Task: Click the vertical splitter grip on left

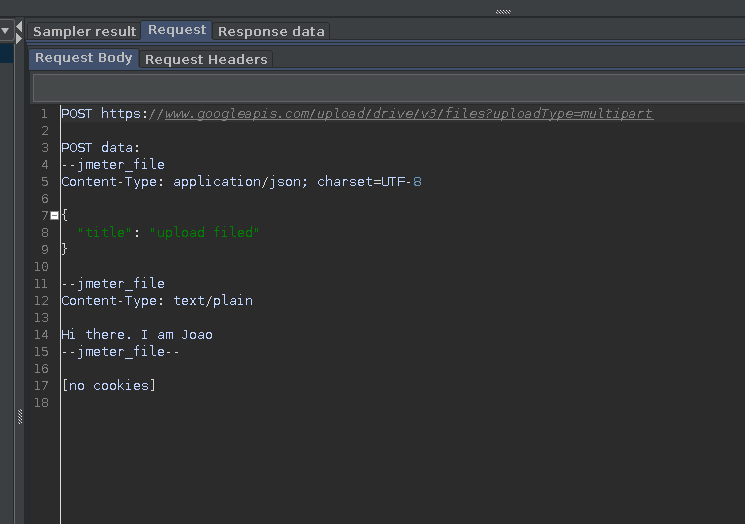Action: [x=20, y=417]
